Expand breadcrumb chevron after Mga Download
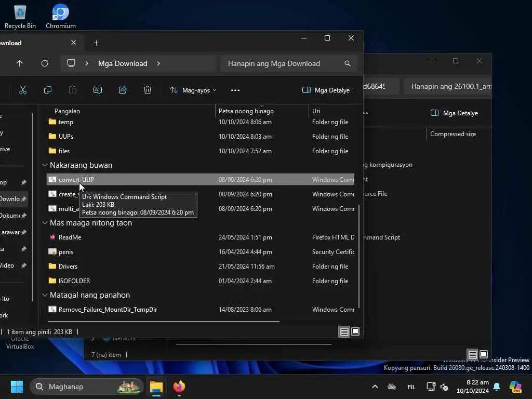This screenshot has width=532, height=399. pos(158,63)
